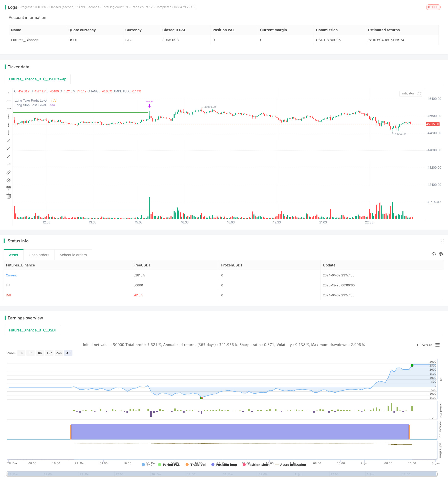Select the vertical straight line drawing tool

pyautogui.click(x=9, y=117)
